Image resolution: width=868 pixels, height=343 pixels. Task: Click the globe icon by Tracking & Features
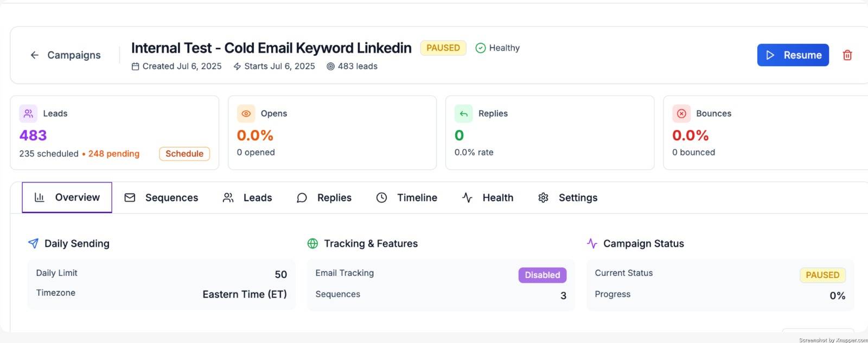click(312, 244)
